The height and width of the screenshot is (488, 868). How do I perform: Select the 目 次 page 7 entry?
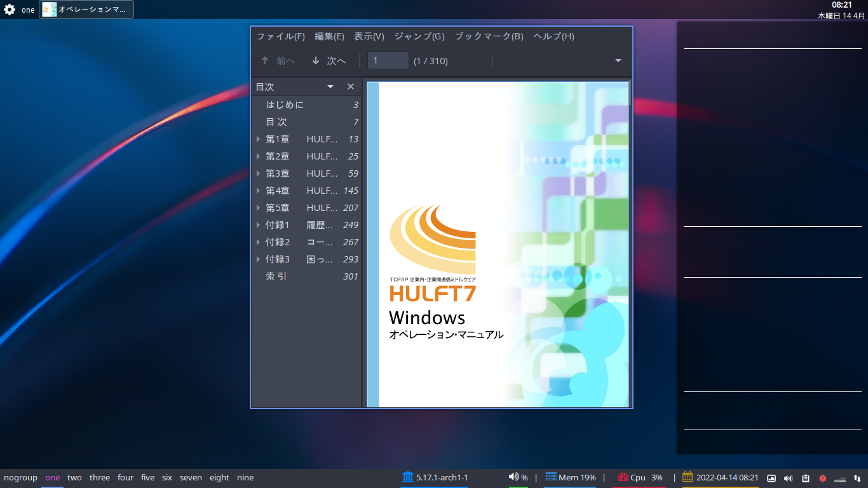(276, 122)
